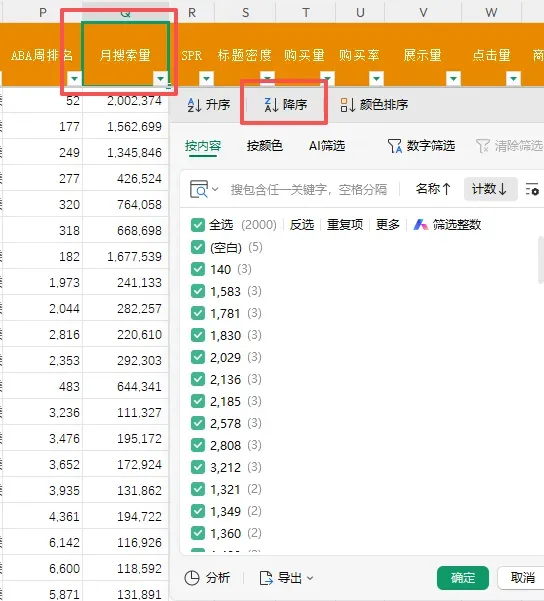Screen dimensions: 544x601
Task: Uncheck the 2,185 value checkbox
Action: [198, 402]
